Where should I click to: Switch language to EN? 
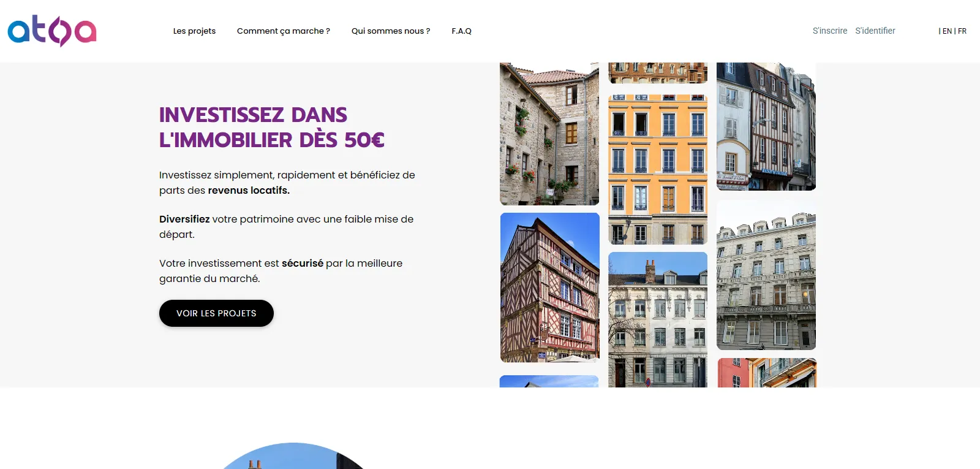click(x=946, y=31)
